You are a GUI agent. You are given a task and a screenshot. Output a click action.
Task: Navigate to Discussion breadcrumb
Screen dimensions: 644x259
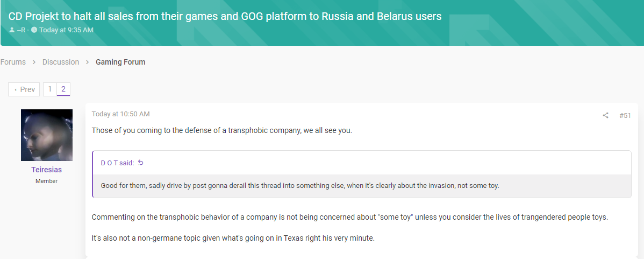(61, 62)
